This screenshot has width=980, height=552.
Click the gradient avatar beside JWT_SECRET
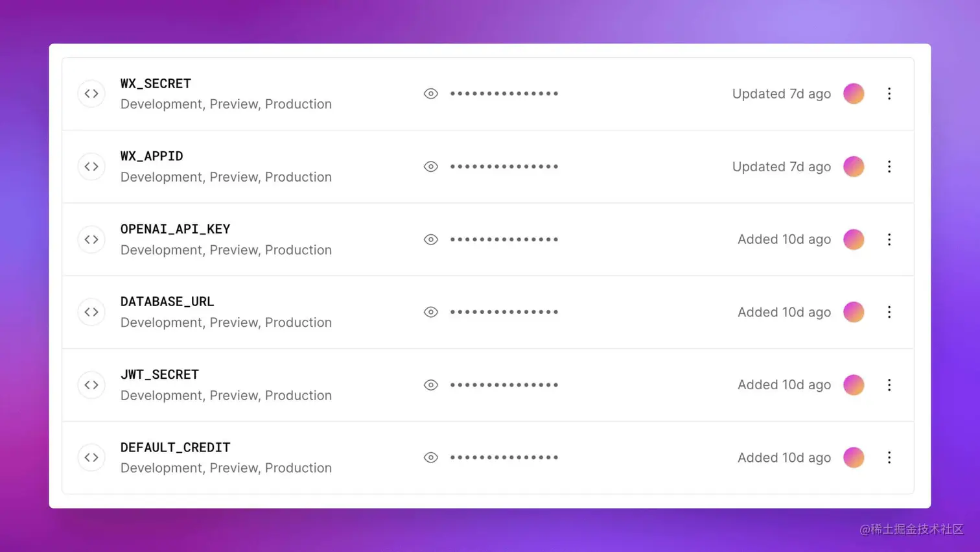854,385
